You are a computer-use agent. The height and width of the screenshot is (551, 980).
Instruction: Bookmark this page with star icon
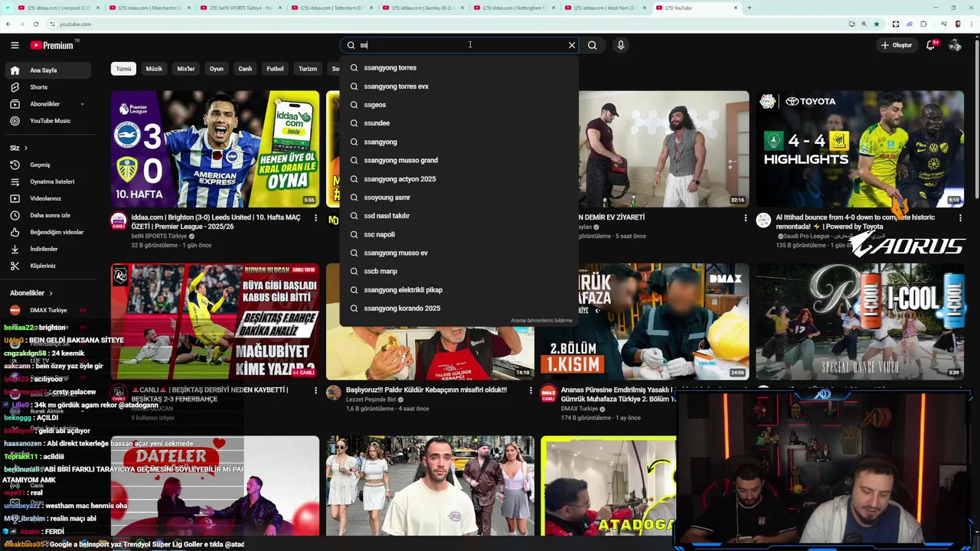point(877,24)
